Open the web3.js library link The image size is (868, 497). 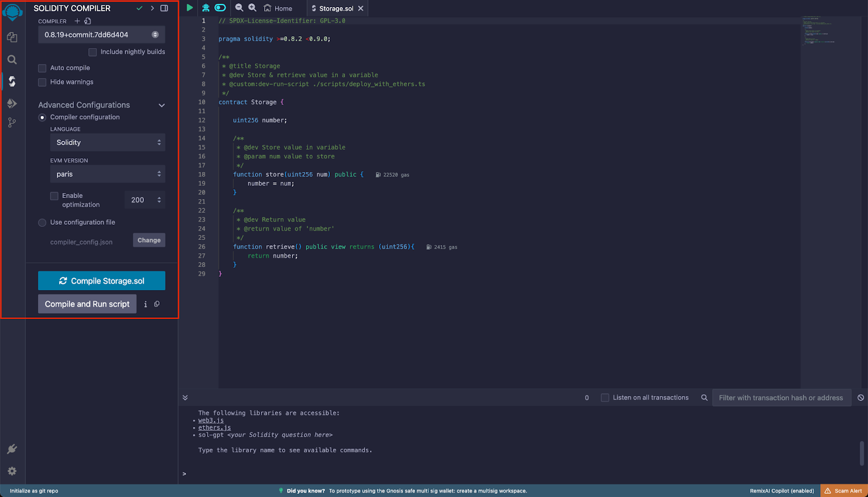click(210, 420)
